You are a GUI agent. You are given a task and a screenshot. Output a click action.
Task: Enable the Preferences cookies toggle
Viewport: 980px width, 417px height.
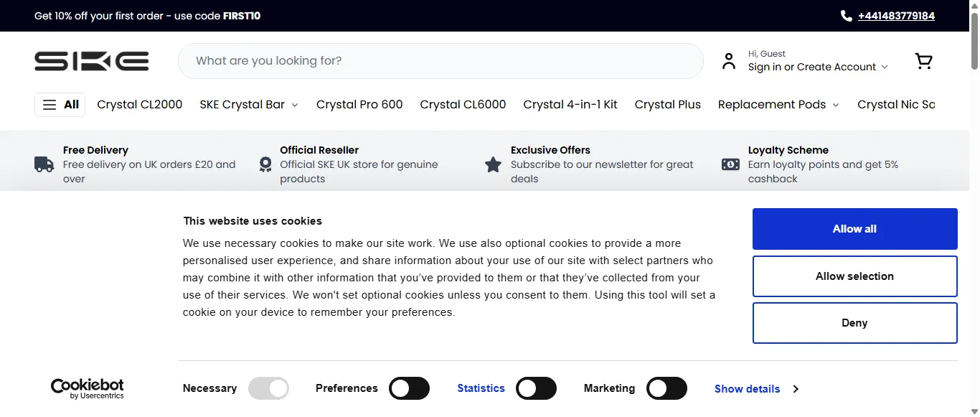tap(409, 388)
